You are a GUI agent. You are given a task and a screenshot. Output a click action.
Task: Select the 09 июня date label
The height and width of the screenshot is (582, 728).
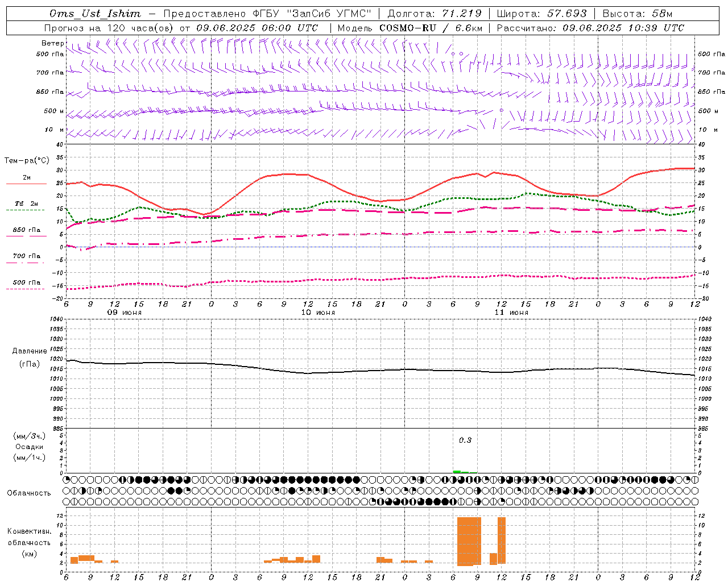pos(125,313)
